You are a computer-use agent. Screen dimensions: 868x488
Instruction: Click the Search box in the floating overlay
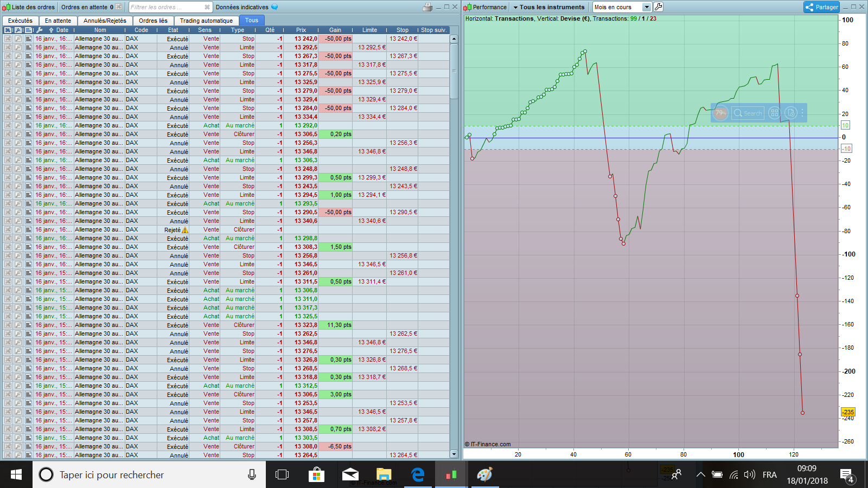click(x=748, y=113)
